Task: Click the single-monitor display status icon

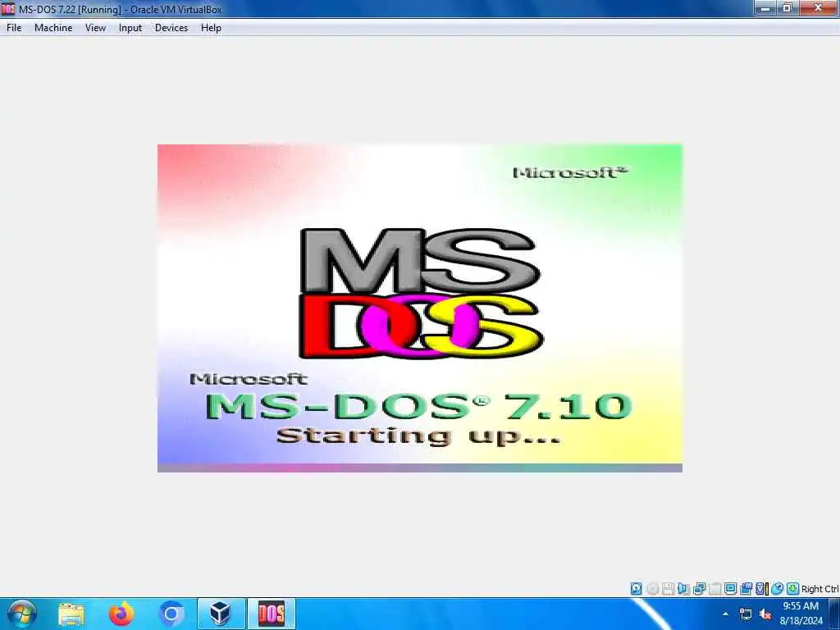Action: (730, 589)
